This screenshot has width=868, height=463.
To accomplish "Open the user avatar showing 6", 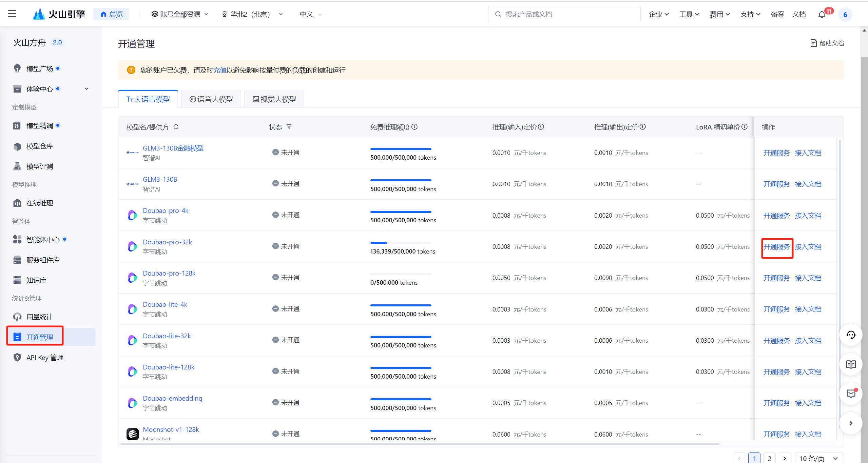I will click(845, 15).
